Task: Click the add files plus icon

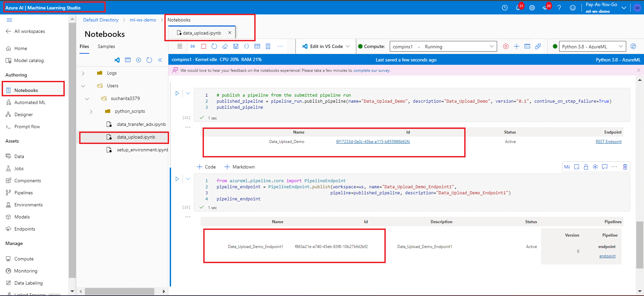Action: 139,60
